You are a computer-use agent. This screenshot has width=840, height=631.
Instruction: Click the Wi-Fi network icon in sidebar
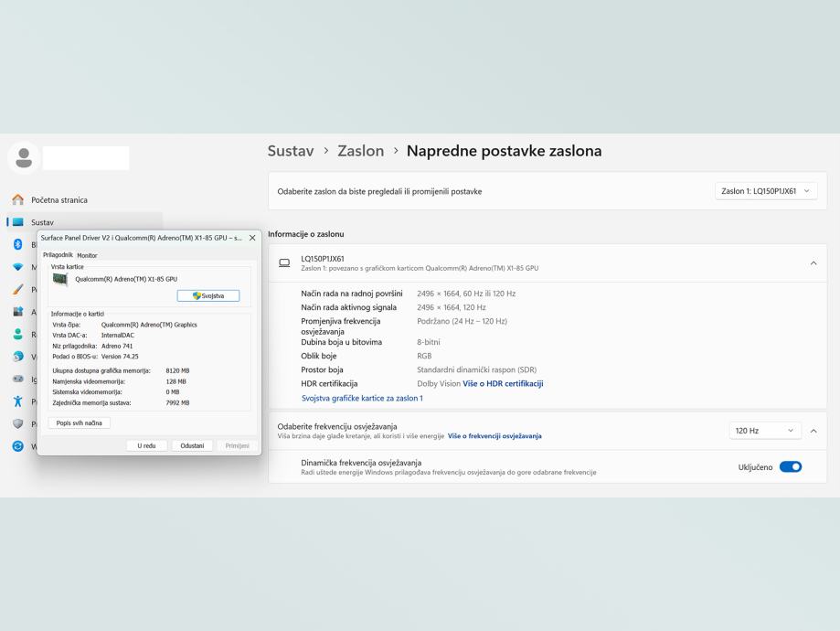click(x=17, y=267)
